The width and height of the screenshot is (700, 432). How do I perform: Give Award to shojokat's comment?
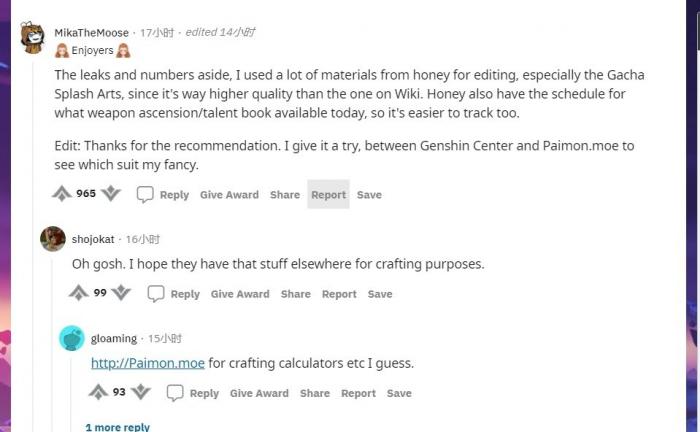240,294
